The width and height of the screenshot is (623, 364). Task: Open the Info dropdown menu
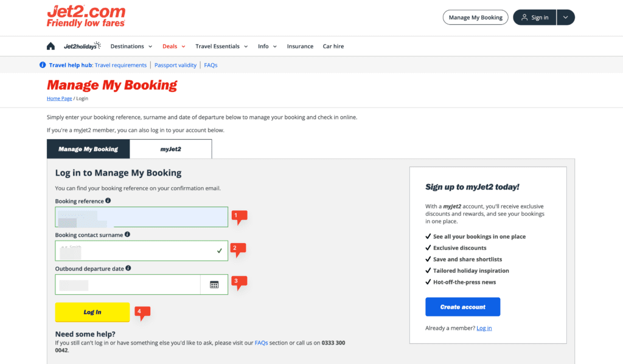point(267,46)
